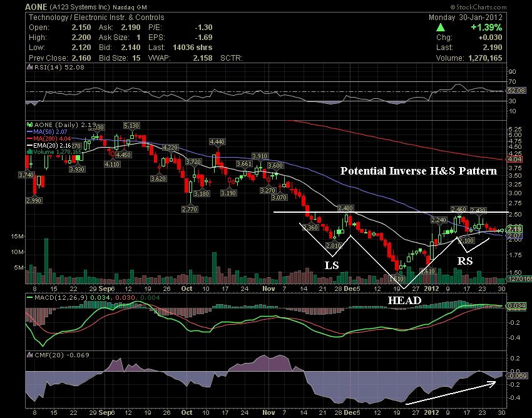532x418 pixels.
Task: Click the 52.08 RSI axis value tag
Action: [516, 91]
